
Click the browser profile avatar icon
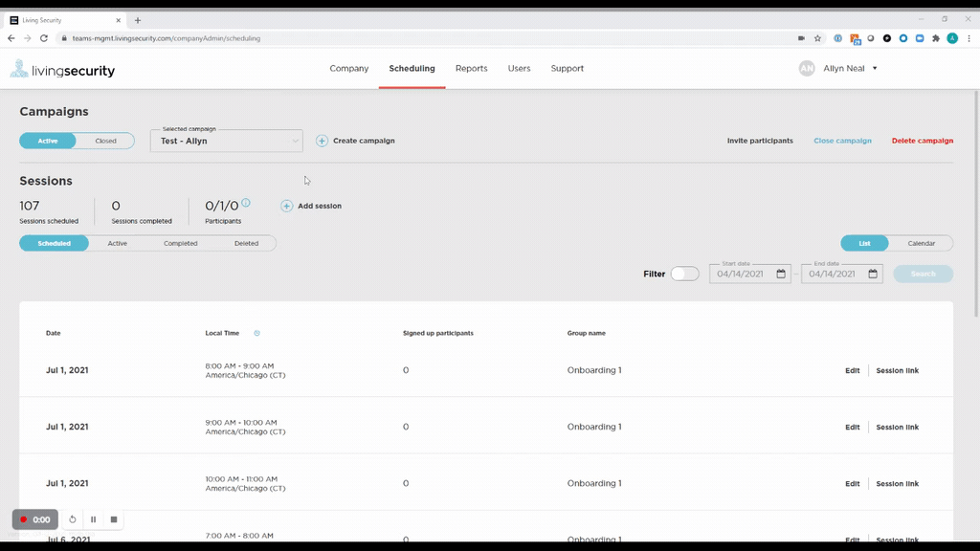pos(952,38)
